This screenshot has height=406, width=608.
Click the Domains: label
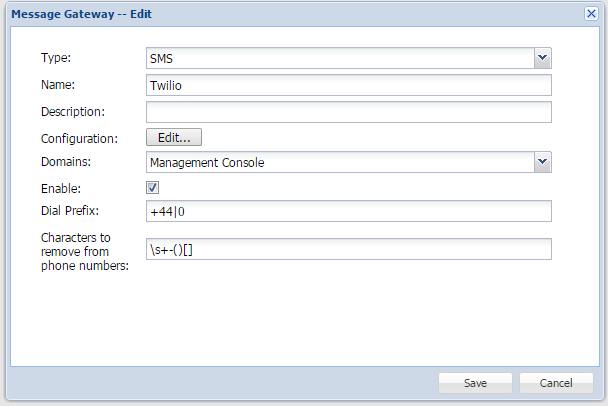(67, 161)
